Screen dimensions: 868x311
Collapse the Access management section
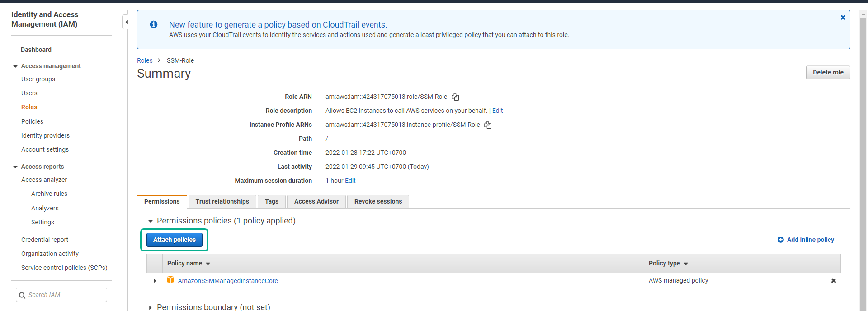pyautogui.click(x=16, y=66)
